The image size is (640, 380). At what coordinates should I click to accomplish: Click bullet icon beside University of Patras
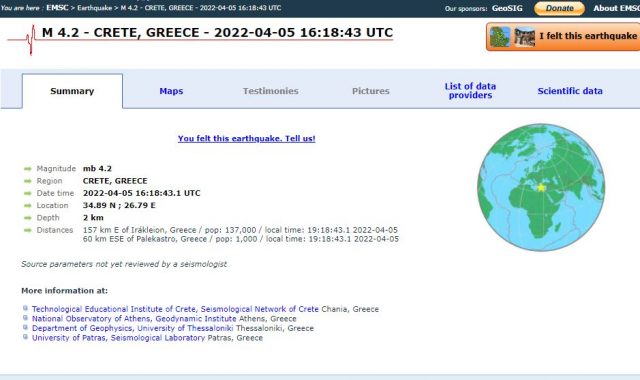25,337
